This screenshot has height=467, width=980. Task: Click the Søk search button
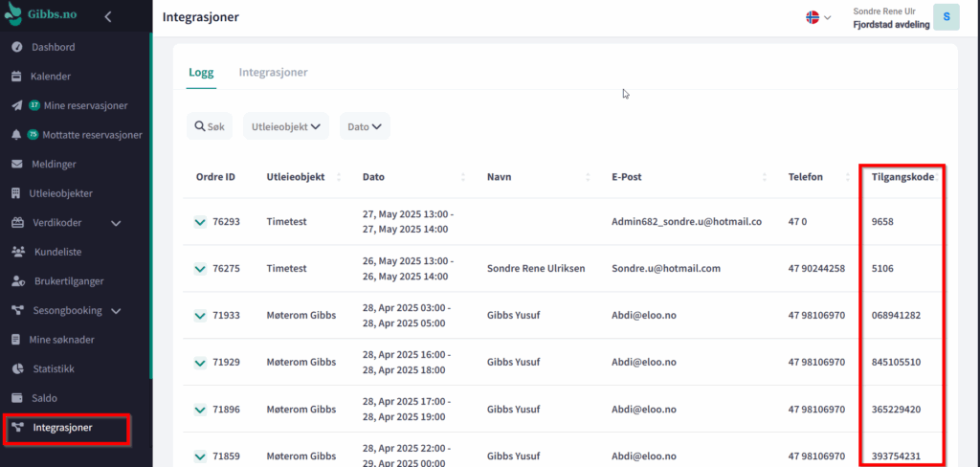point(210,126)
